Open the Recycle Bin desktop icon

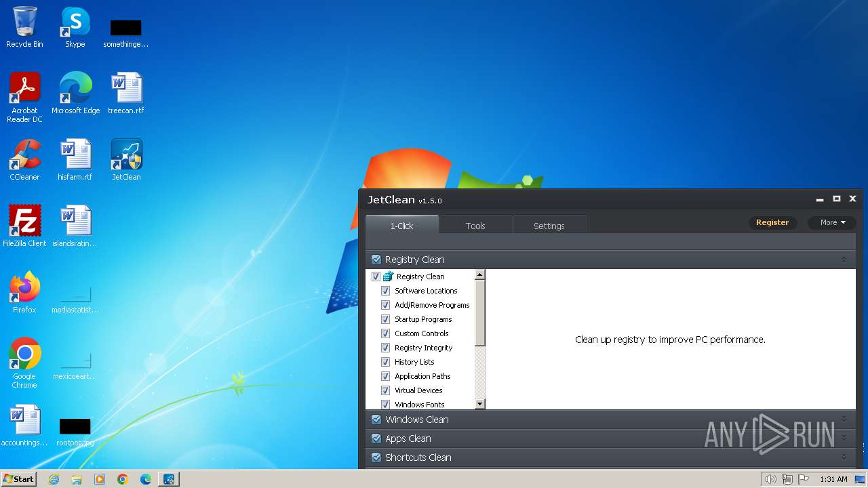click(x=24, y=27)
